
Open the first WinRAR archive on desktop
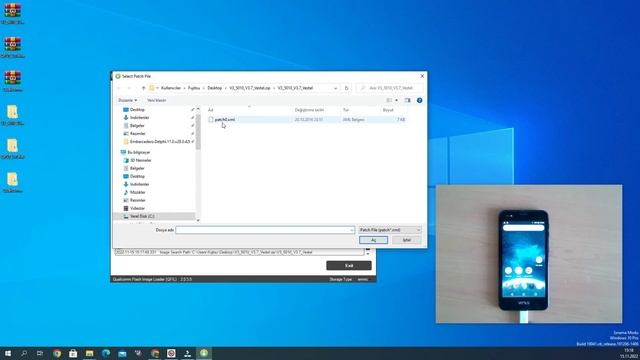[13, 13]
